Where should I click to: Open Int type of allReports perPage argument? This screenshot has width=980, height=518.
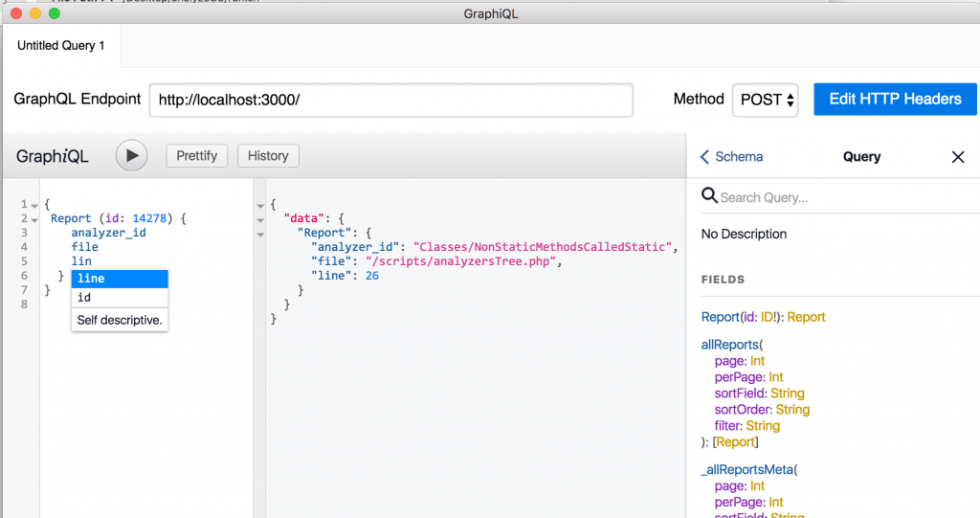coord(776,377)
